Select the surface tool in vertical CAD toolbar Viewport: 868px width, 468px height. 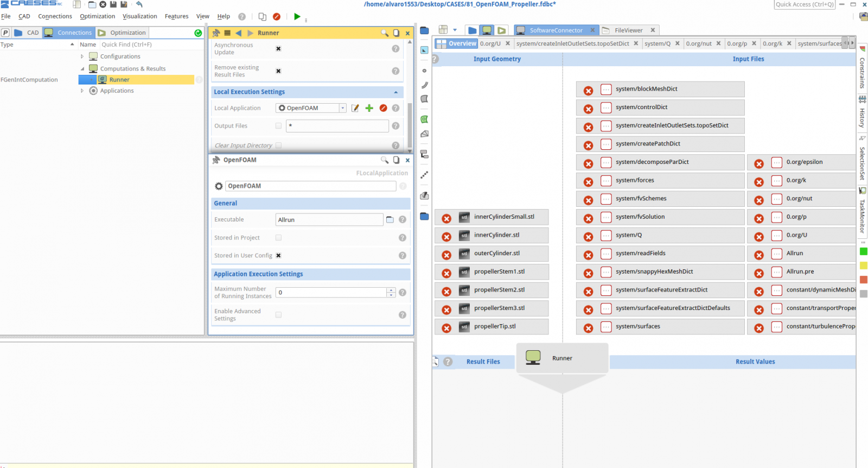(424, 99)
